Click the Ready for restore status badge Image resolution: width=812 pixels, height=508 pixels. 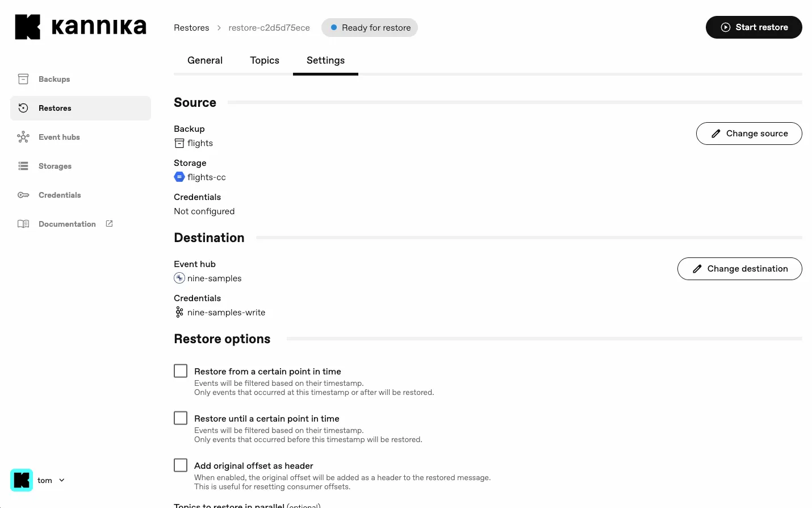(x=369, y=27)
